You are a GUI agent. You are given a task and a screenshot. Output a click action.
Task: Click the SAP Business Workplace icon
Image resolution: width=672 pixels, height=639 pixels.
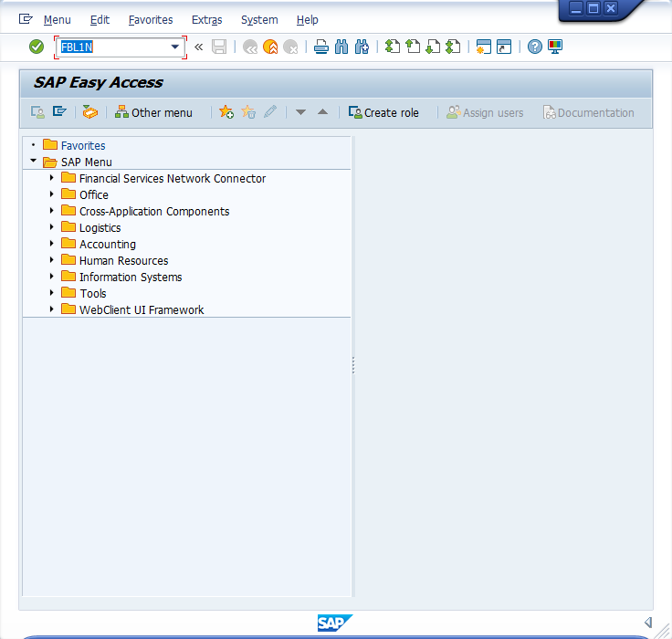[x=89, y=112]
